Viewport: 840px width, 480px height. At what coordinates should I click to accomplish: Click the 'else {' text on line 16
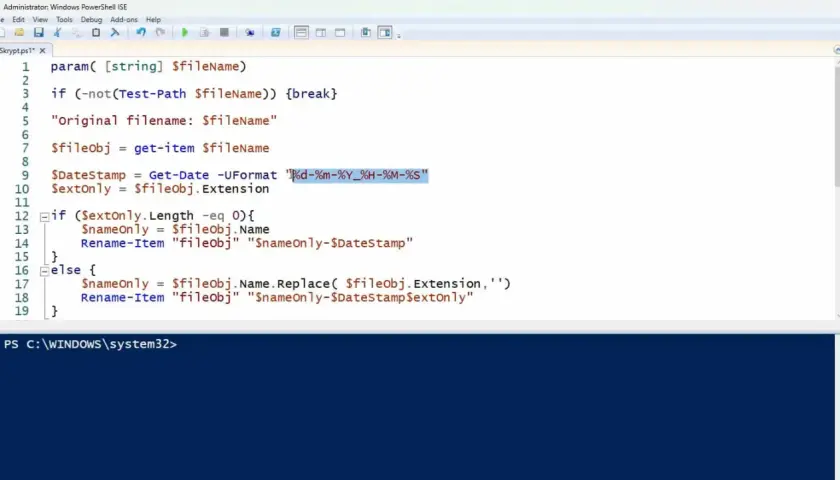click(73, 270)
